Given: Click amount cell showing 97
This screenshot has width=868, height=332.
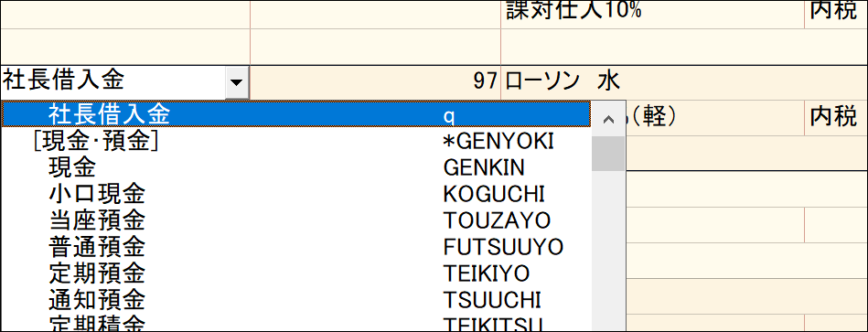Looking at the screenshot, I should [375, 82].
